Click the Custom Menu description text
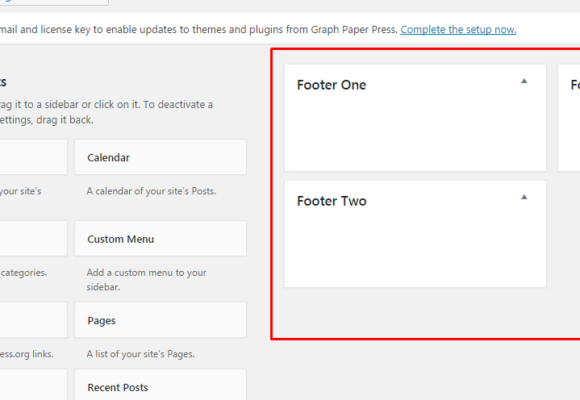The image size is (580, 400). [x=146, y=280]
